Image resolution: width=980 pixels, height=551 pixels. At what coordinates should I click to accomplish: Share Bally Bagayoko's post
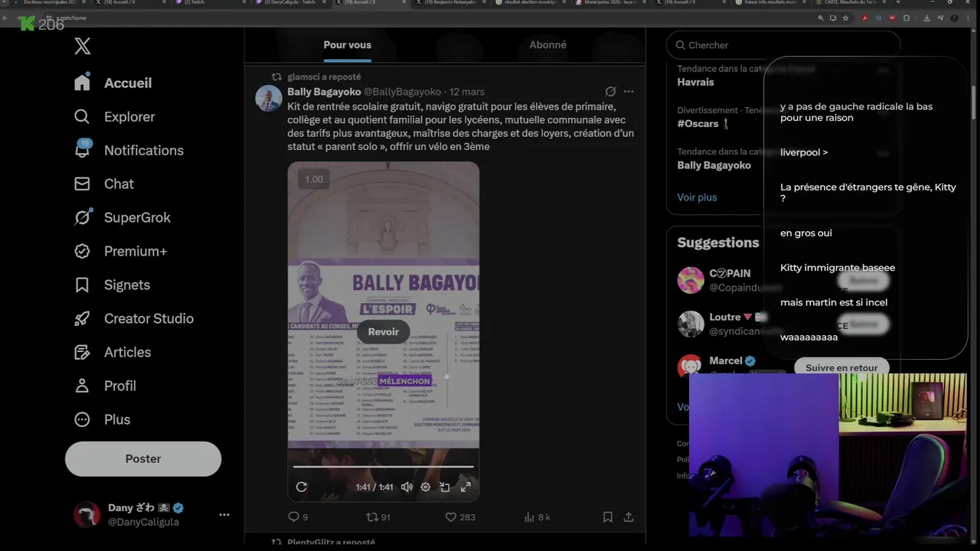point(629,517)
